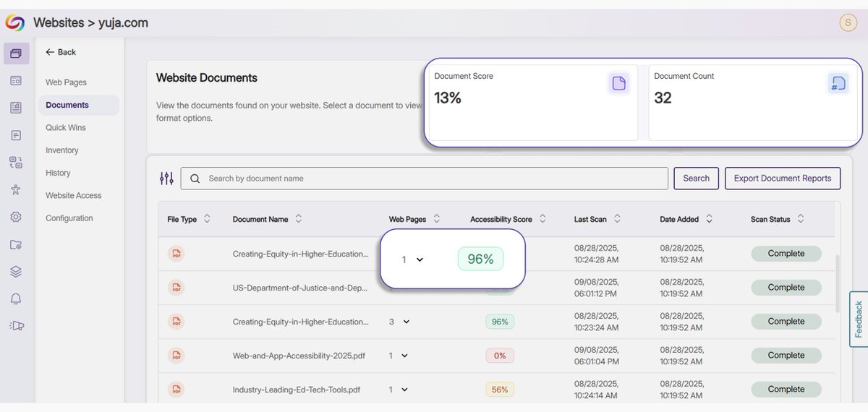Click Export Document Reports button

pos(783,179)
